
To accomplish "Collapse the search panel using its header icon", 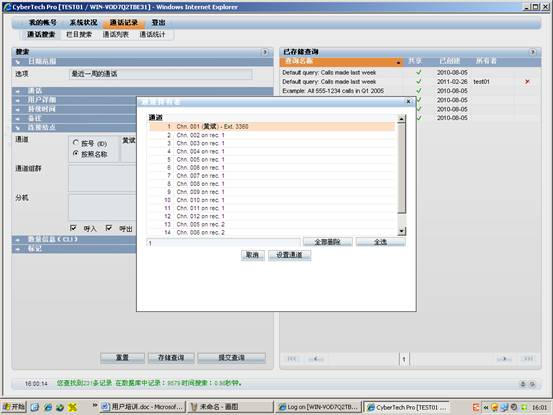I will 265,52.
